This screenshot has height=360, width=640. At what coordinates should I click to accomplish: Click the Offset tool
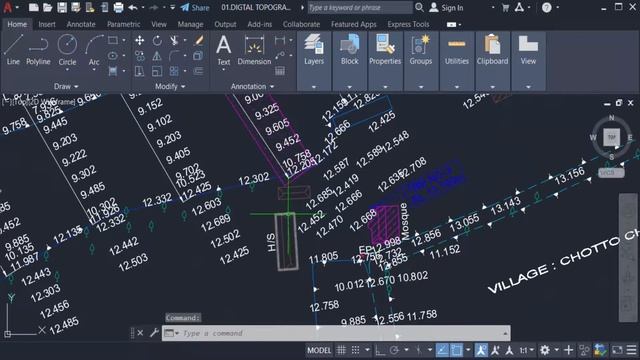point(199,71)
